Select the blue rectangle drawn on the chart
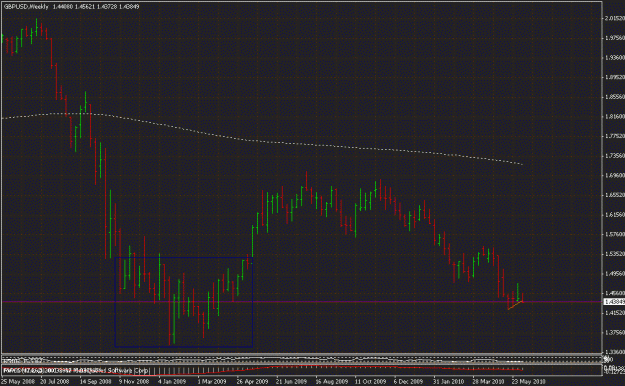The height and width of the screenshot is (386, 625). (184, 302)
